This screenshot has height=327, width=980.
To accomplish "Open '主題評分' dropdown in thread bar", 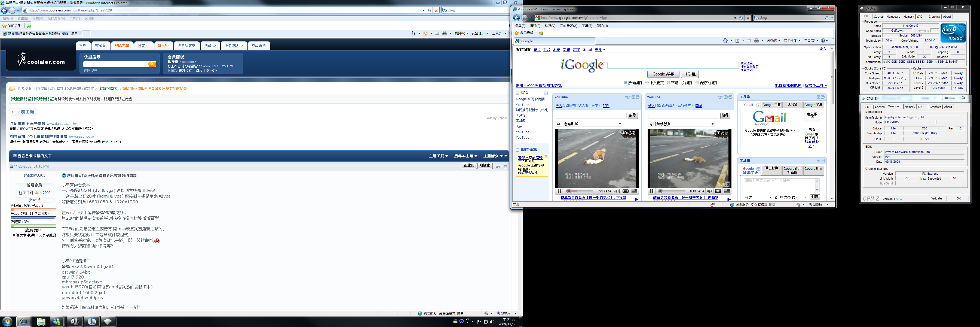I will (x=493, y=156).
